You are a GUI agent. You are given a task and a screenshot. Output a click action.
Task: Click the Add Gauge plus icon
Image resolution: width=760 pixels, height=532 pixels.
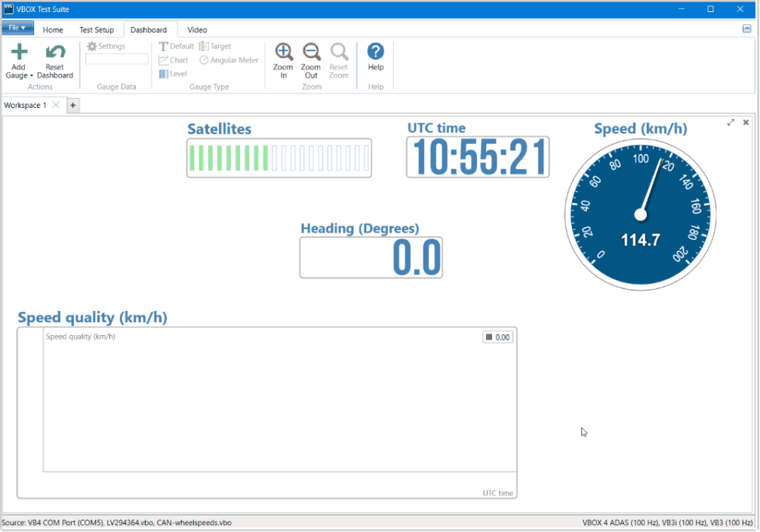[19, 52]
